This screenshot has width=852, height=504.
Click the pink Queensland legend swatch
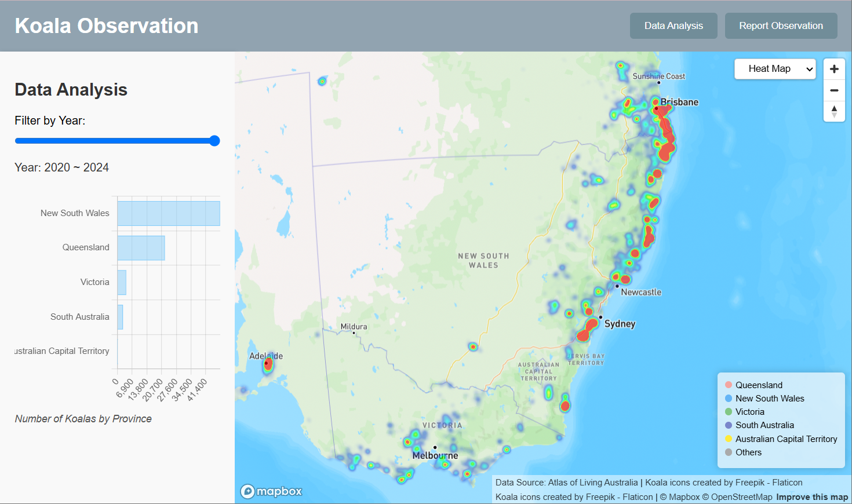[x=729, y=385]
